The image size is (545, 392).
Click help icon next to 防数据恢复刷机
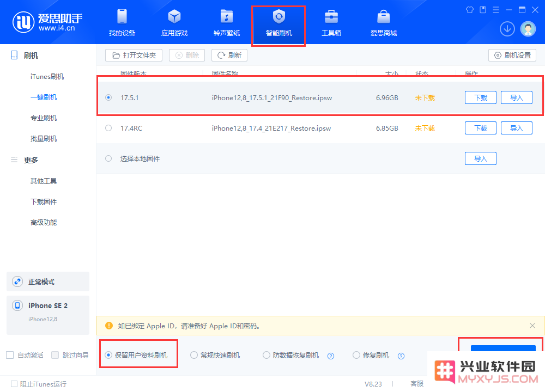331,356
